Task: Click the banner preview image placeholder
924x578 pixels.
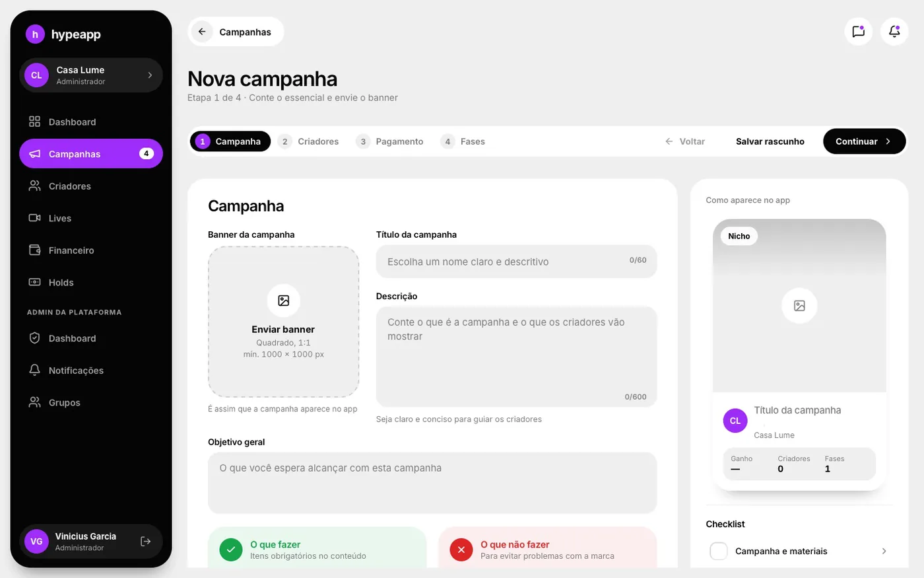Action: [799, 306]
